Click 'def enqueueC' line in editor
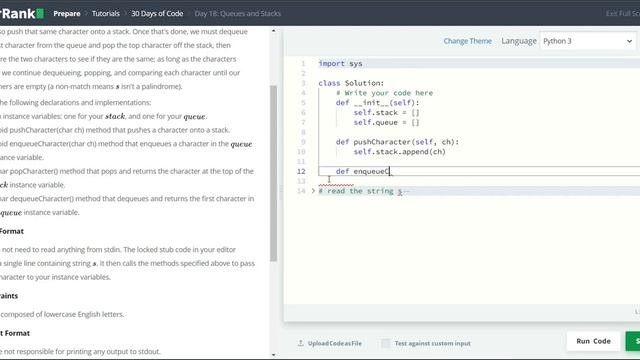The width and height of the screenshot is (640, 360). click(362, 171)
